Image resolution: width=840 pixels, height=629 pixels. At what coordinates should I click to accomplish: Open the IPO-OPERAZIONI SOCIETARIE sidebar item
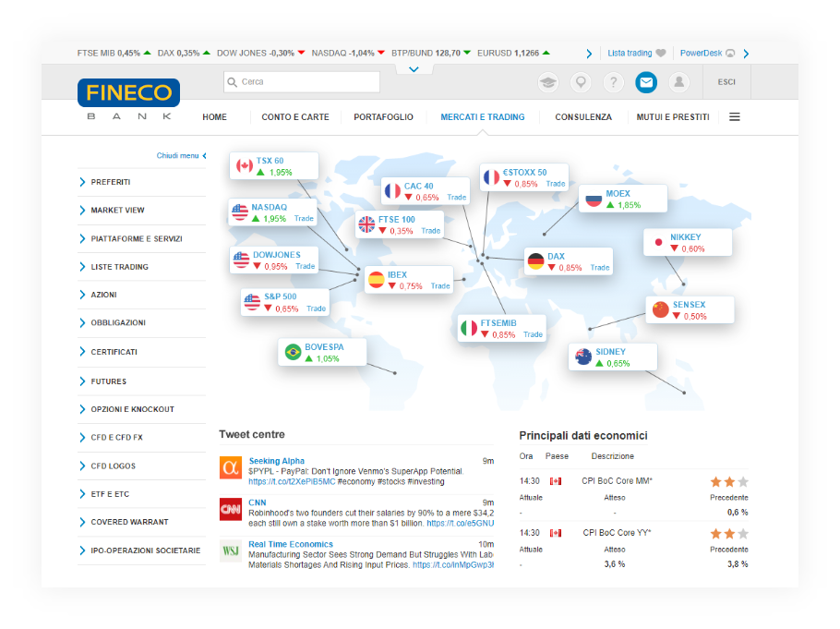[141, 550]
